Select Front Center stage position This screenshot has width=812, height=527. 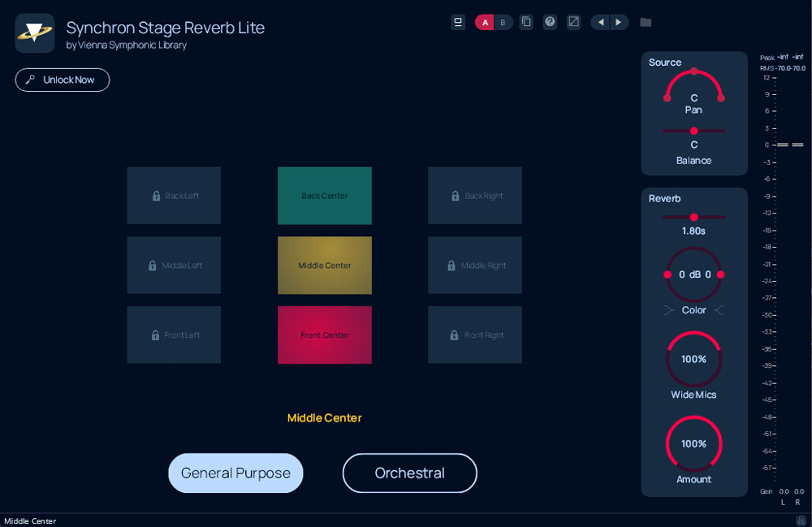[x=325, y=335]
